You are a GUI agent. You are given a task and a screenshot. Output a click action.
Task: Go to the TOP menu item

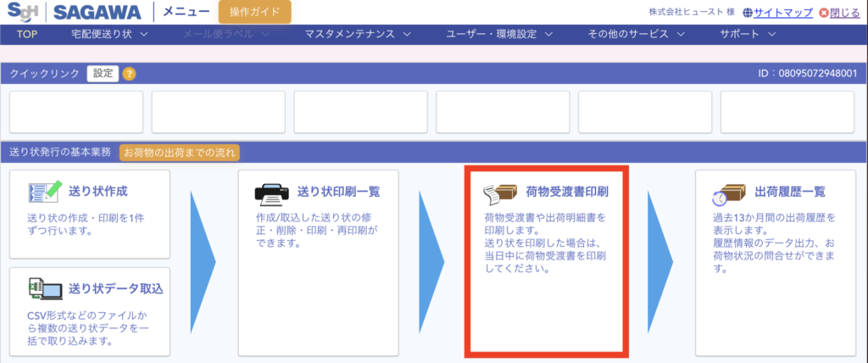(x=27, y=35)
